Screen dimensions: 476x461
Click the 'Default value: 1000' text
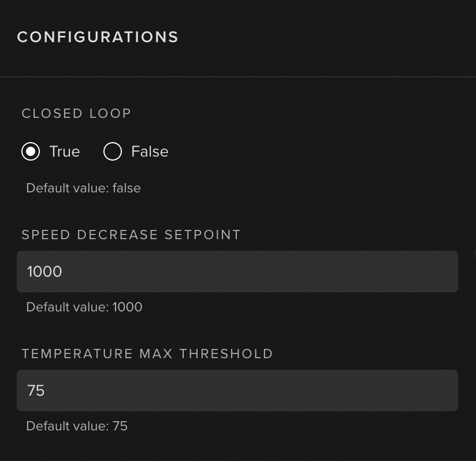coord(84,307)
